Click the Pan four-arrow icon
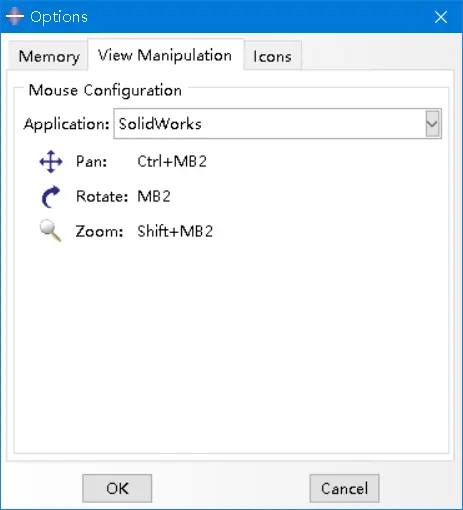 pyautogui.click(x=51, y=162)
